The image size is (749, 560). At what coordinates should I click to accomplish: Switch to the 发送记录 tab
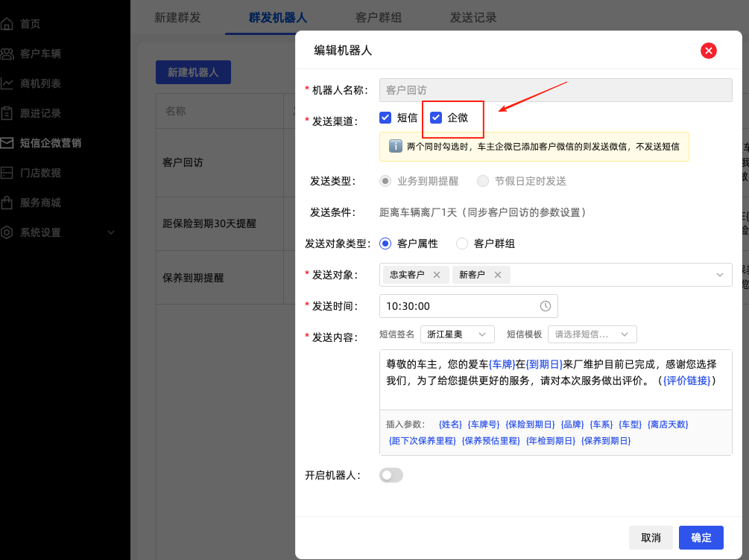tap(473, 18)
